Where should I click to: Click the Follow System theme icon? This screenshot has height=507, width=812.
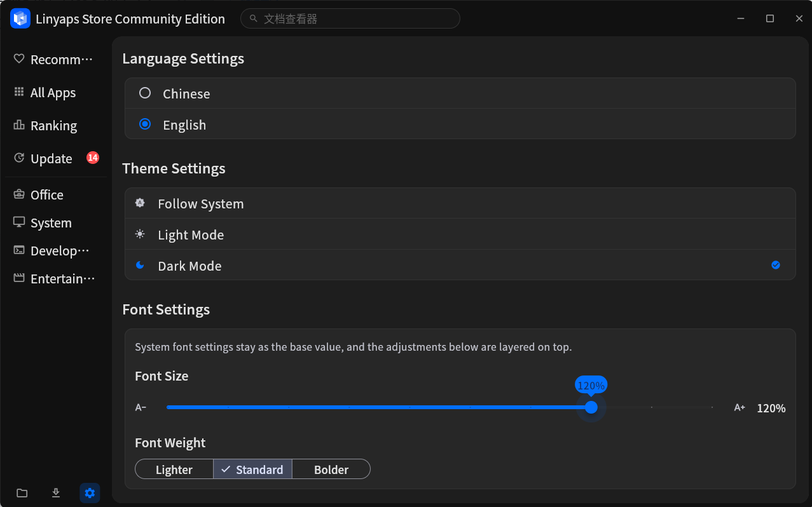[x=140, y=203]
